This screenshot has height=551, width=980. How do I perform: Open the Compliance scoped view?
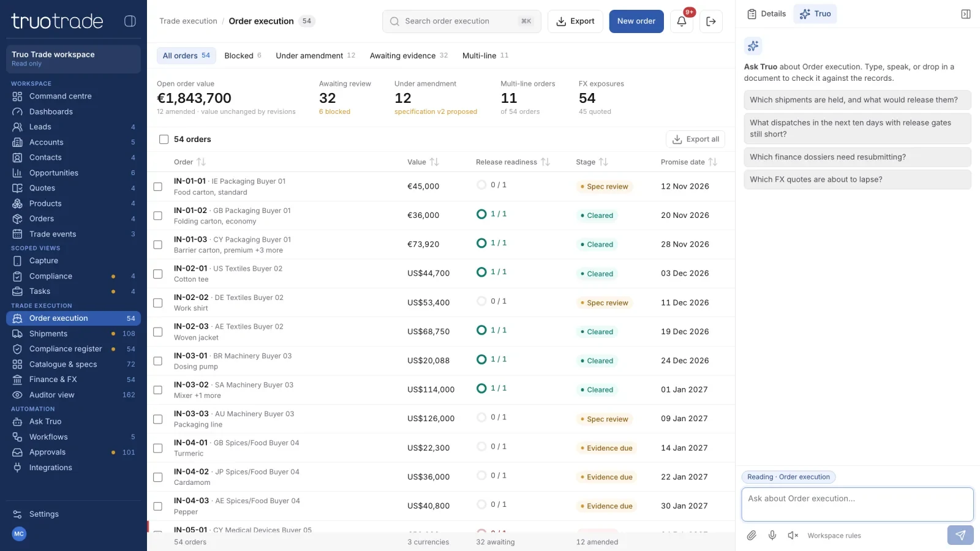click(x=73, y=276)
